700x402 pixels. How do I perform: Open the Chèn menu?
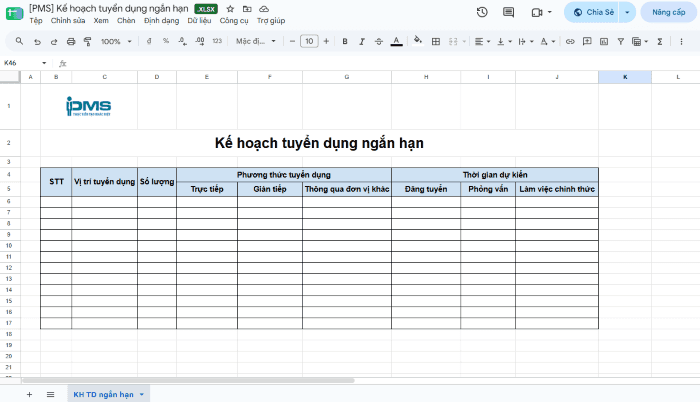(x=126, y=21)
